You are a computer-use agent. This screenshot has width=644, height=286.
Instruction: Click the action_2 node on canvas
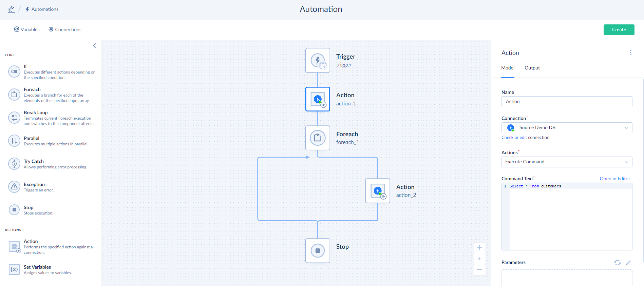click(x=378, y=191)
